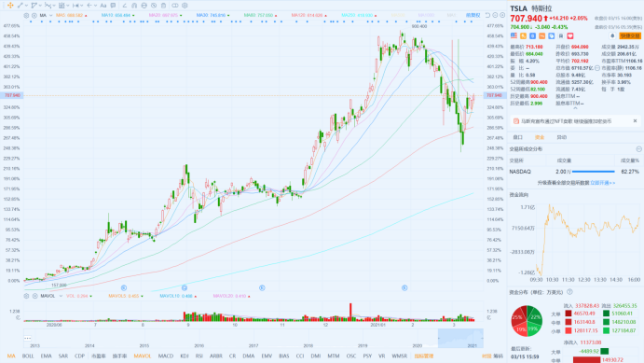
Task: Click the zoom in plus circle icon
Action: (502, 15)
